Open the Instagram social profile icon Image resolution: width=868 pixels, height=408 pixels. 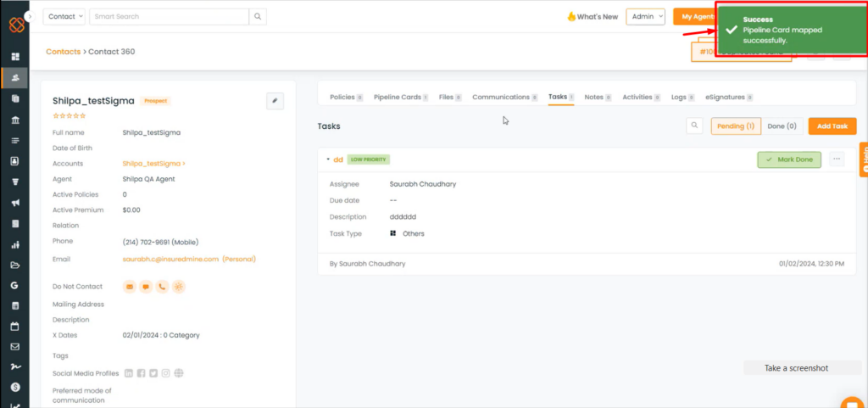point(165,373)
